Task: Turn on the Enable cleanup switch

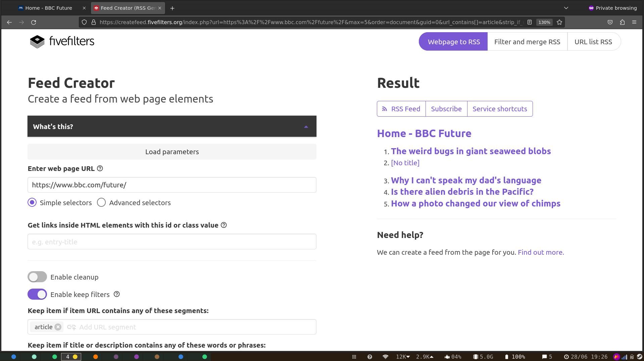Action: [x=37, y=277]
